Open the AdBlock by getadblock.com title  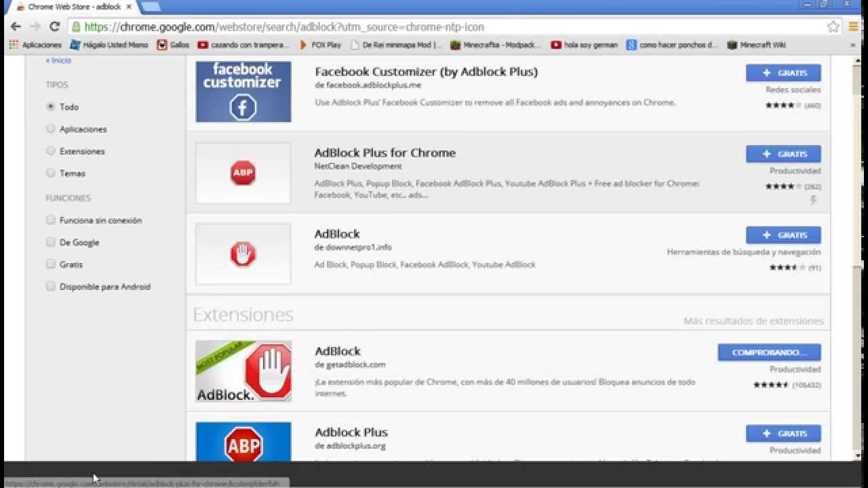[338, 351]
